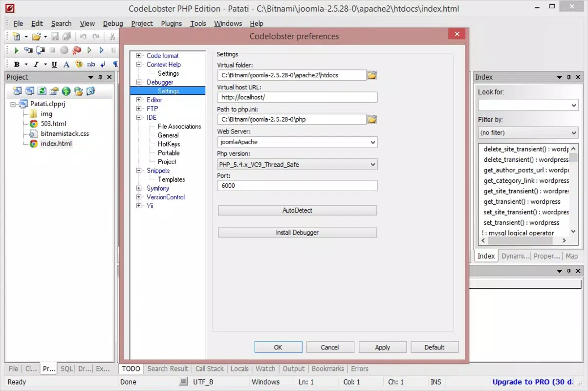Click the AutoDetect button
Viewport: 588px width, 391px height.
pos(297,210)
